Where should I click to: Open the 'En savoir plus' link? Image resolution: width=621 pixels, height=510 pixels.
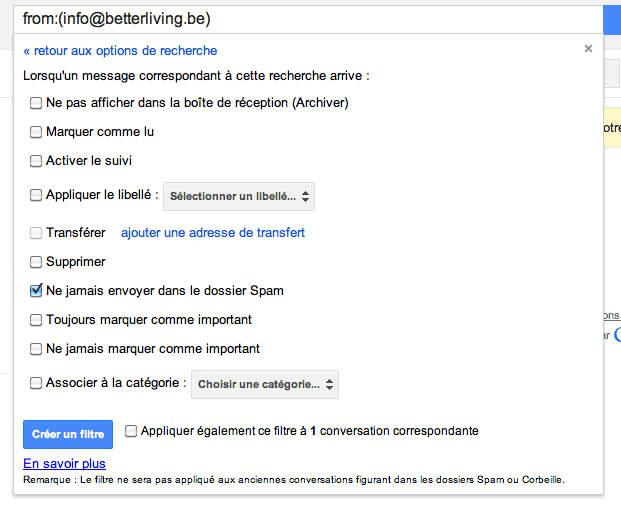click(64, 463)
